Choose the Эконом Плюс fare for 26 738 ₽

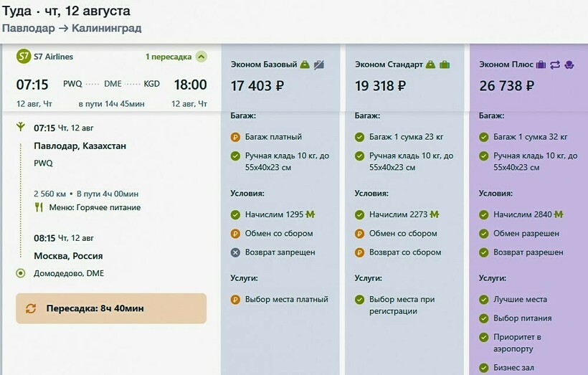coord(506,86)
